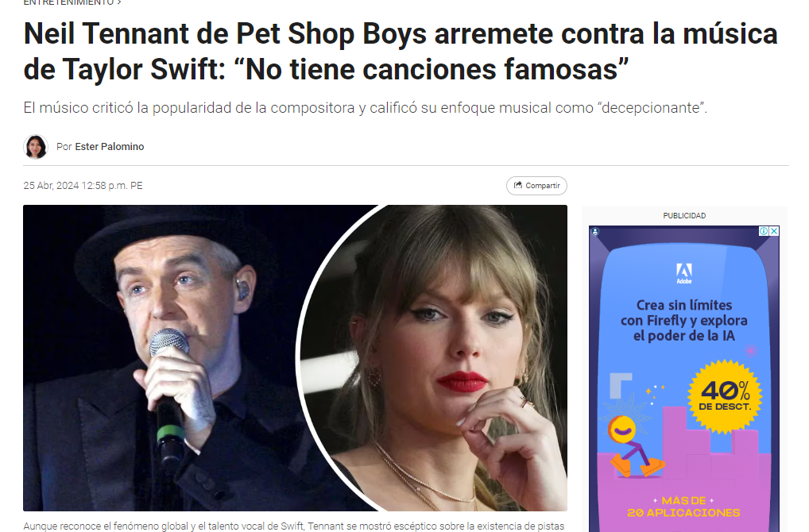Viewport: 809px width, 532px height.
Task: Click 'MÁS DE 20 APLICACIONES' ad text
Action: point(683,507)
